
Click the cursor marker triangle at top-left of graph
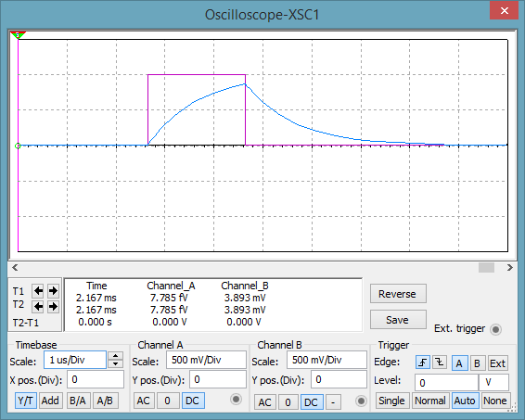tap(18, 35)
